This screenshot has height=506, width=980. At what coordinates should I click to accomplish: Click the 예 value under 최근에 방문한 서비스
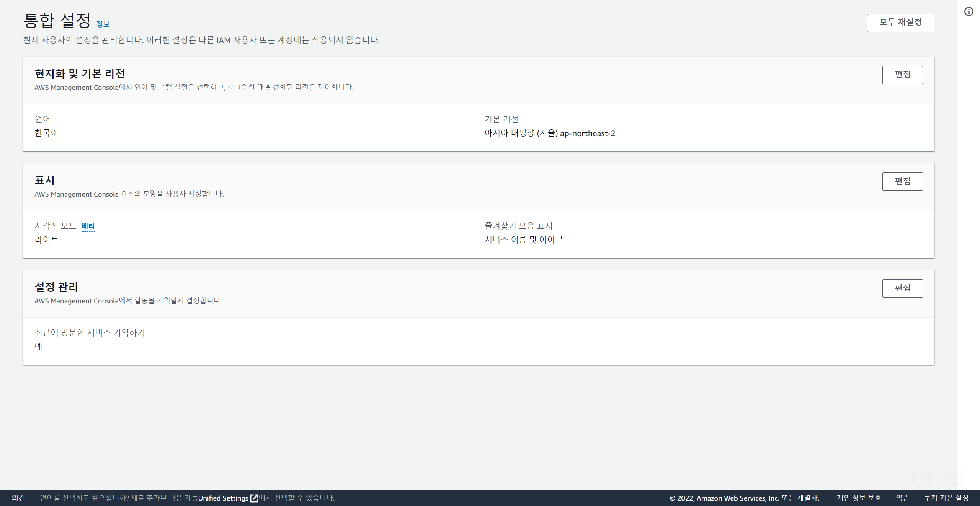[38, 346]
